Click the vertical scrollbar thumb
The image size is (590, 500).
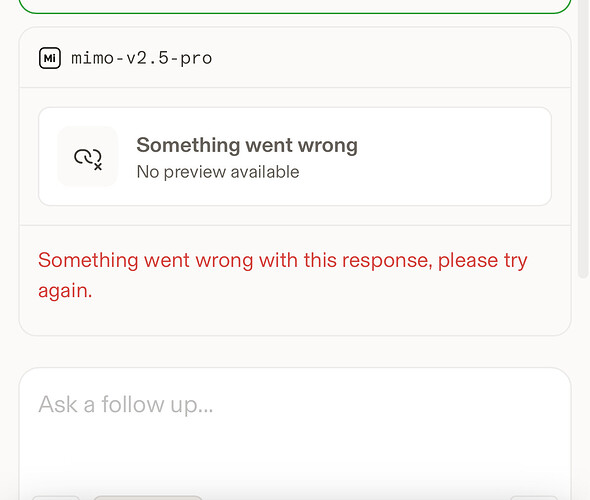point(583,139)
